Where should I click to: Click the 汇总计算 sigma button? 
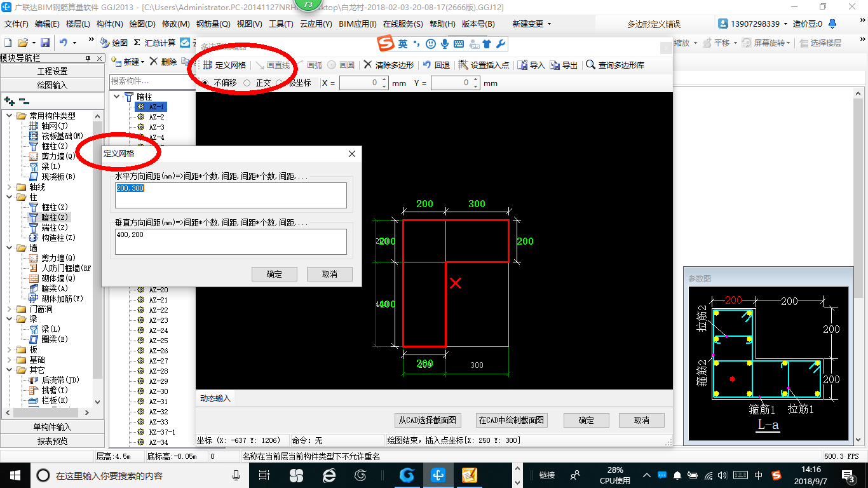tap(154, 43)
